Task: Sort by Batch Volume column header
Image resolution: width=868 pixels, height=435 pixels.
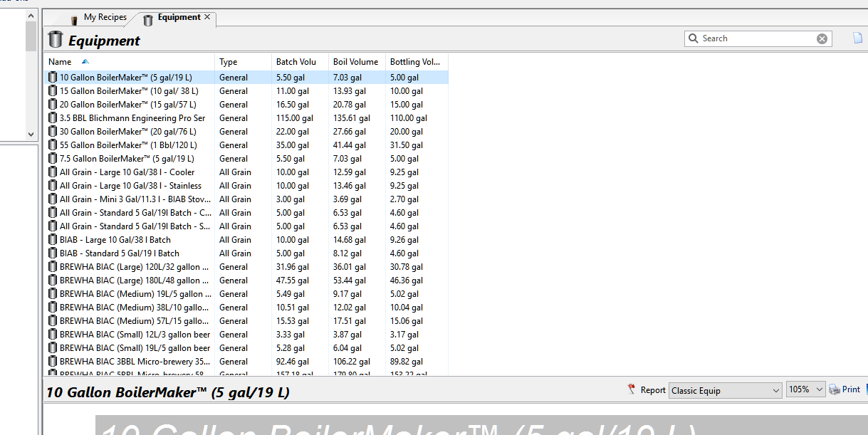Action: (x=300, y=62)
